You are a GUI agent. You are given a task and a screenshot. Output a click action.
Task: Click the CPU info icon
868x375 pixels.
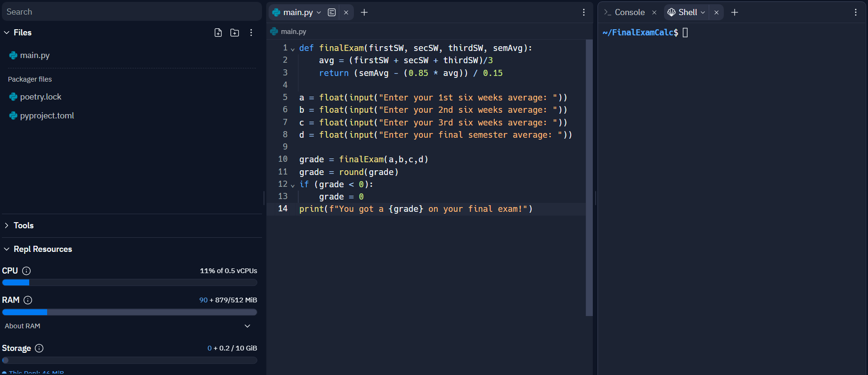click(26, 271)
